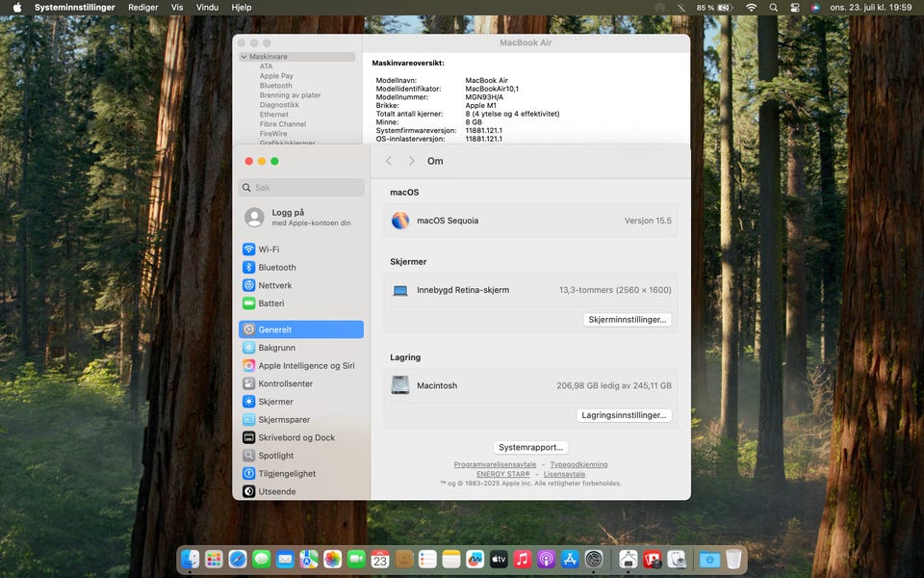Open Apple Intelligence og Siri settings
Viewport: 924px width, 578px height.
(x=301, y=366)
